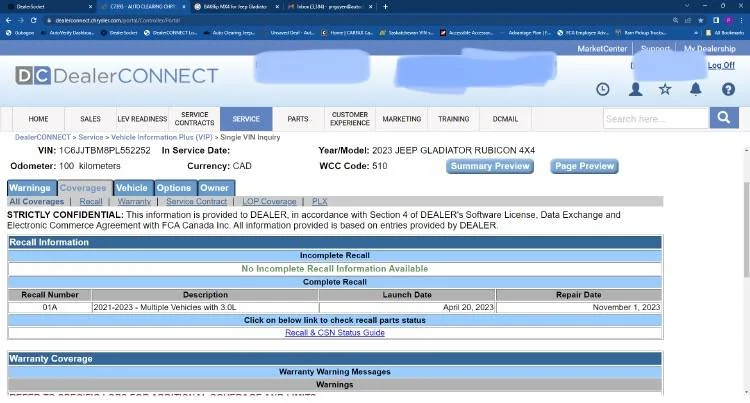Switch to the Warnings tab
The width and height of the screenshot is (750, 403).
pos(30,188)
